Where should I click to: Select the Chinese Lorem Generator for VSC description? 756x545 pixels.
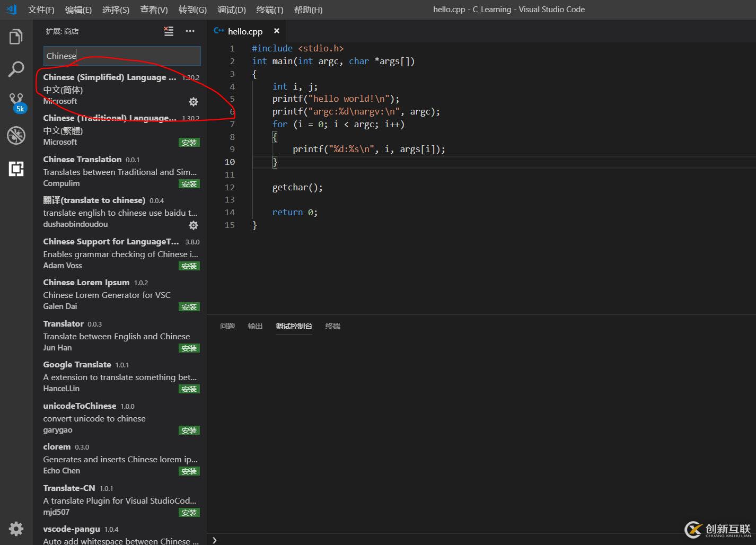107,295
